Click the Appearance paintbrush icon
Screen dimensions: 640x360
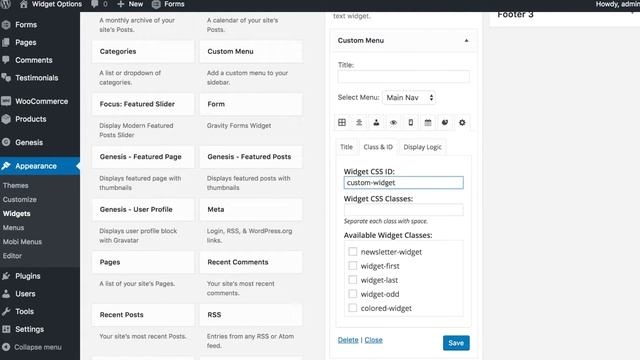pyautogui.click(x=6, y=166)
